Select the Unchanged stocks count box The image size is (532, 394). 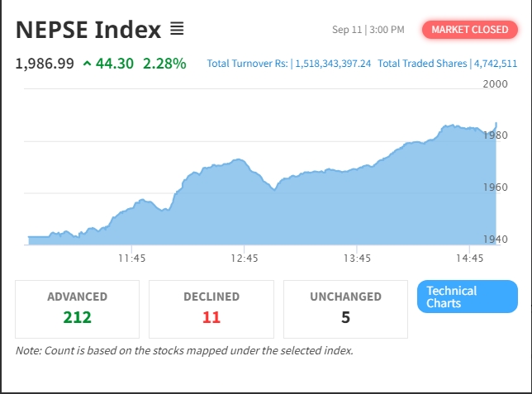(345, 308)
